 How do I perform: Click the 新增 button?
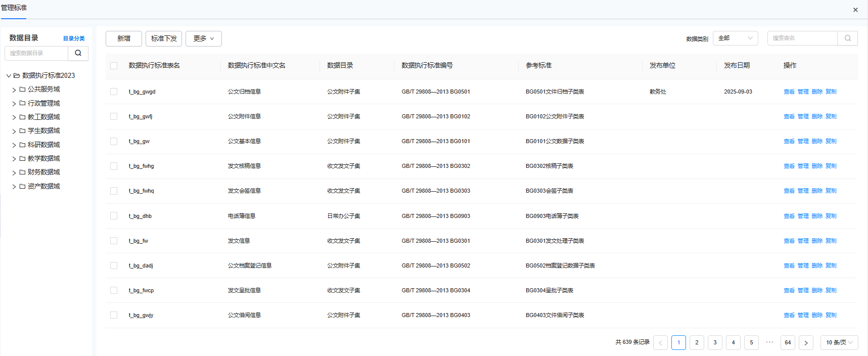(124, 38)
